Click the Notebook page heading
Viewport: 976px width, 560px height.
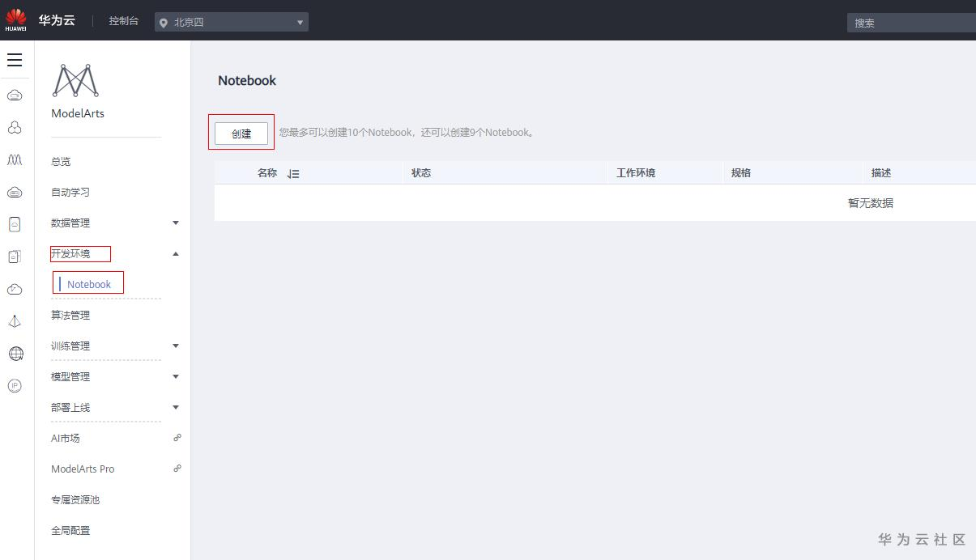point(247,81)
